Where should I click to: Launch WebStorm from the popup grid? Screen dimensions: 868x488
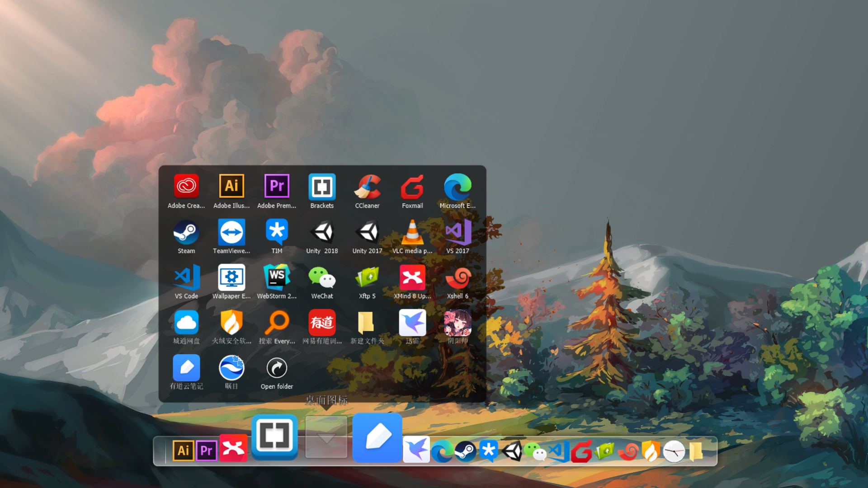277,277
